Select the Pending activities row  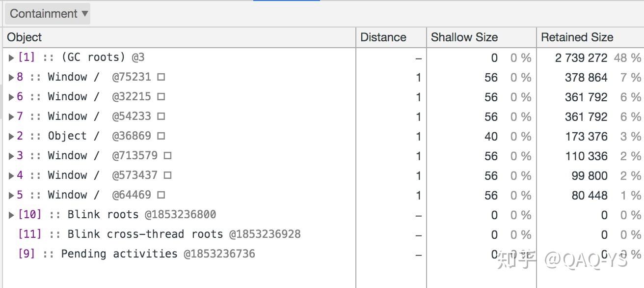click(x=322, y=254)
